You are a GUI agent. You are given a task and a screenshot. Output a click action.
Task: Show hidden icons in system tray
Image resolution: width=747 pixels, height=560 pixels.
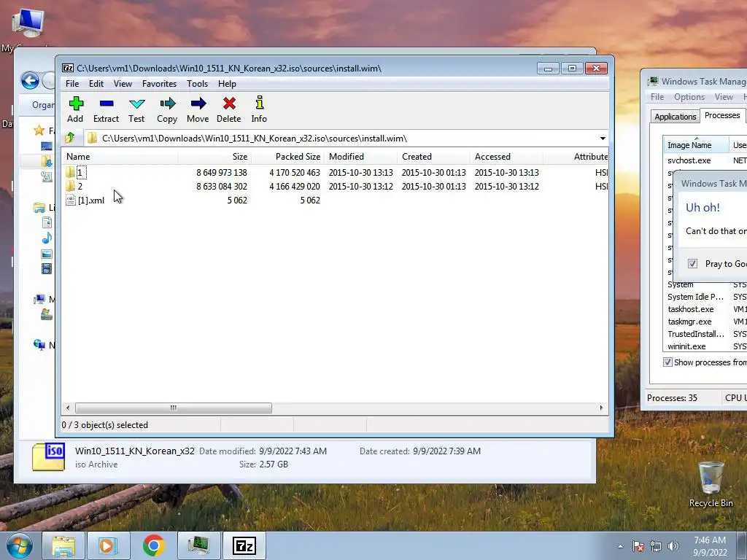point(620,546)
